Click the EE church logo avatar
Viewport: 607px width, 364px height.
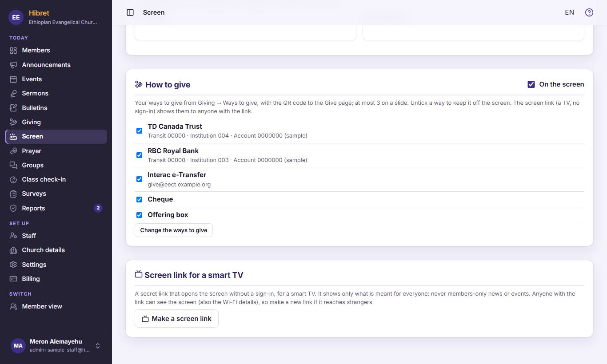tap(16, 17)
